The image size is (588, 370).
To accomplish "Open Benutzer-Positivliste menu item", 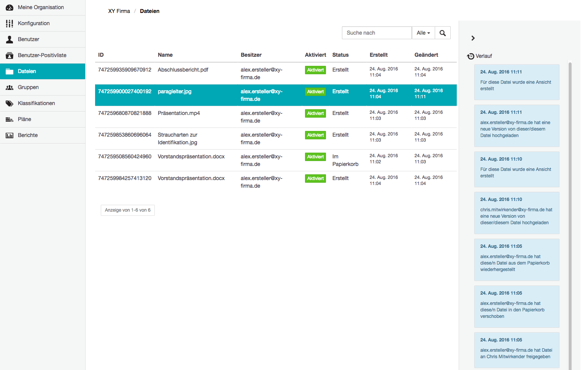I will (x=43, y=56).
